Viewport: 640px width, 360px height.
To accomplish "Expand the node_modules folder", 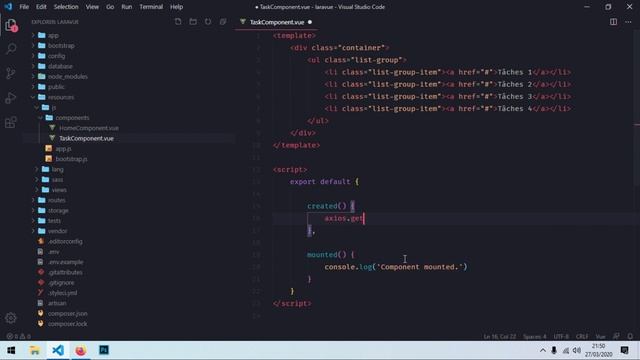I will tap(68, 77).
